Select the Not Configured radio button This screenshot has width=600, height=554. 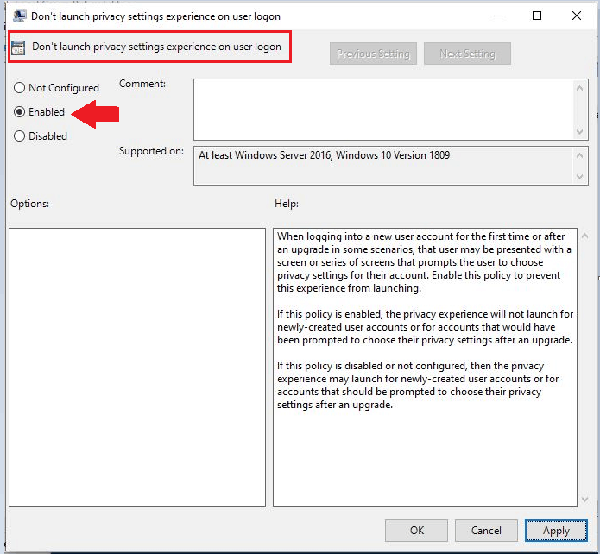(20, 88)
